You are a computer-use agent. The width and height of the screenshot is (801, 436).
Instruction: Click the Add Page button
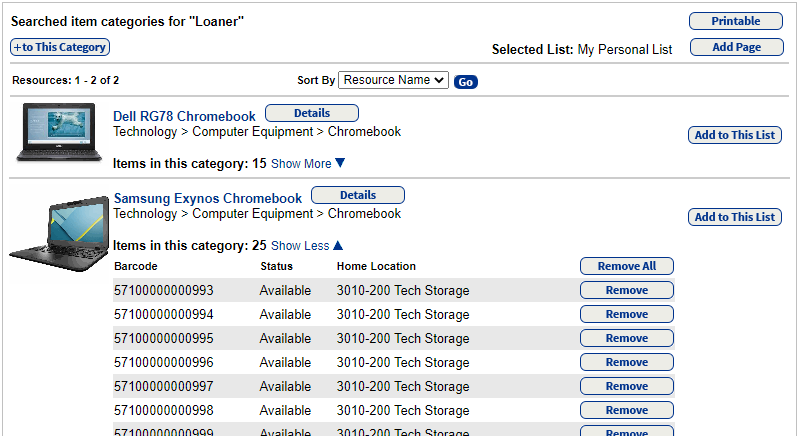tap(736, 47)
